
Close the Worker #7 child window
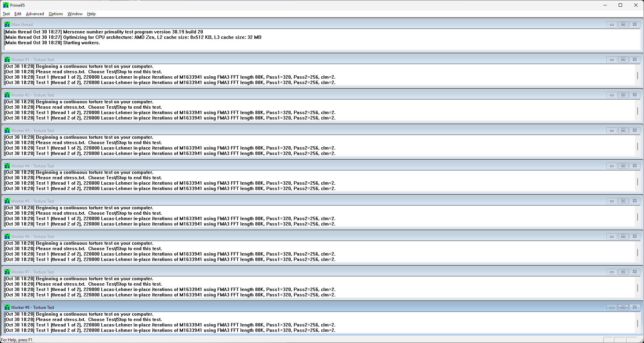[635, 272]
